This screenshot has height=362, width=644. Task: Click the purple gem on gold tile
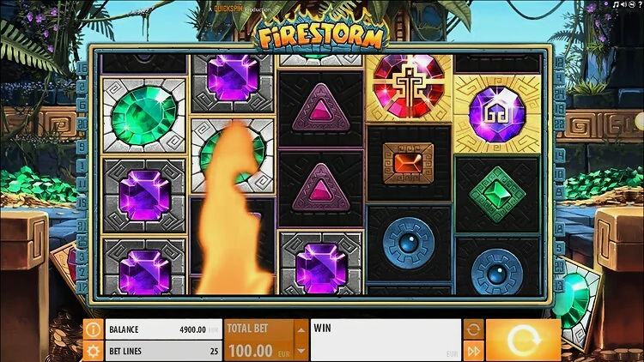coord(497,114)
